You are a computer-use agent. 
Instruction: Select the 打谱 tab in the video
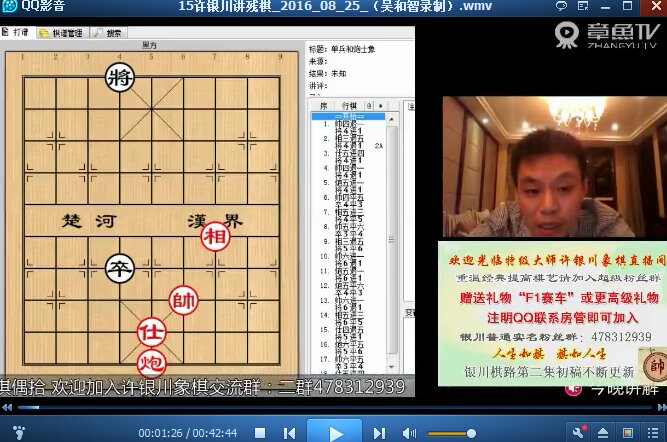(17, 32)
